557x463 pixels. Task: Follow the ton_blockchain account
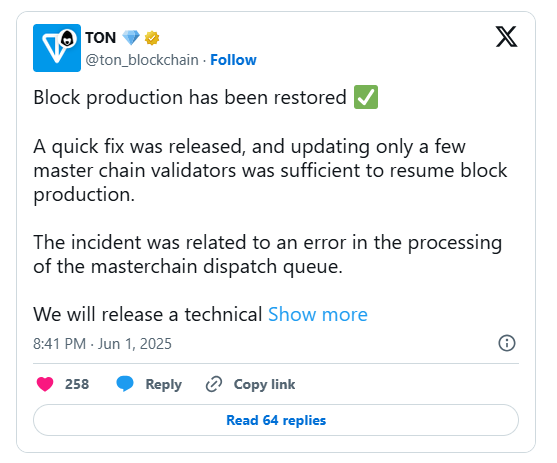tap(233, 60)
